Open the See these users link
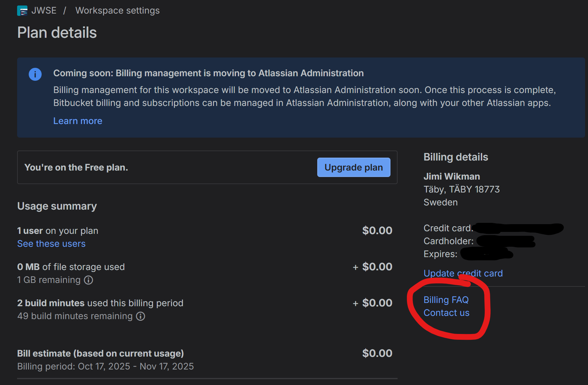Screen dimensions: 588x385 [51, 244]
